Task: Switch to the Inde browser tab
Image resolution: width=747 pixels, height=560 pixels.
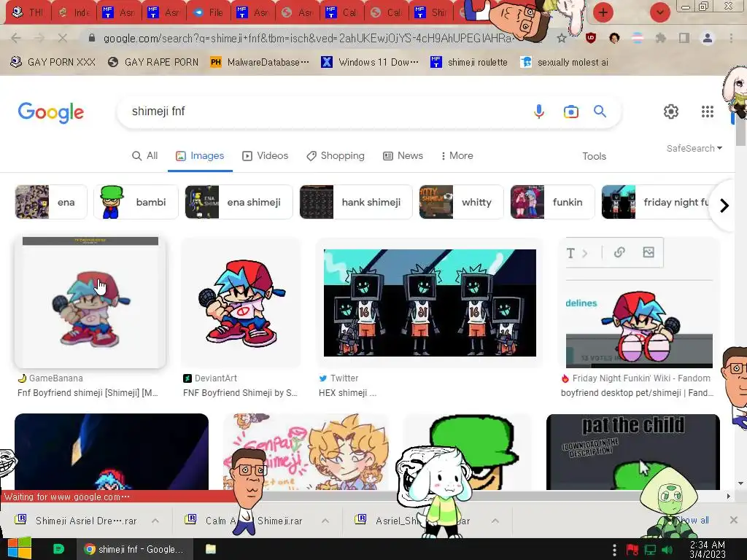Action: [x=74, y=13]
